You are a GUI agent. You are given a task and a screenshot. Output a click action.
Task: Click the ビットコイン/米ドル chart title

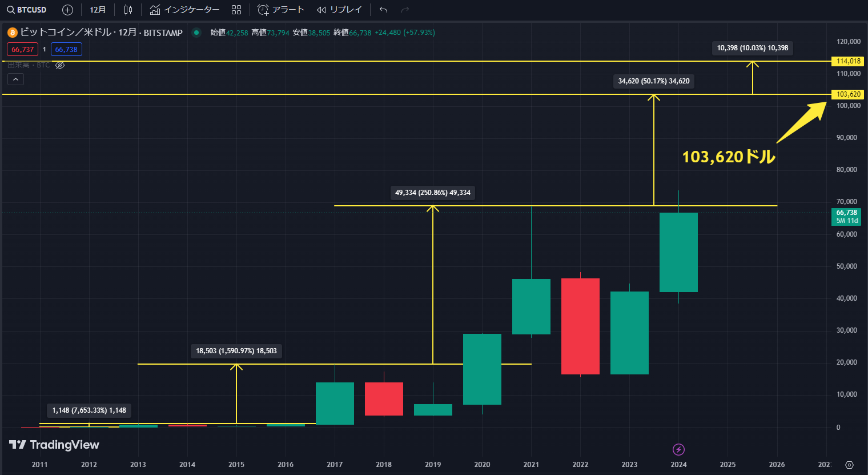click(x=102, y=33)
